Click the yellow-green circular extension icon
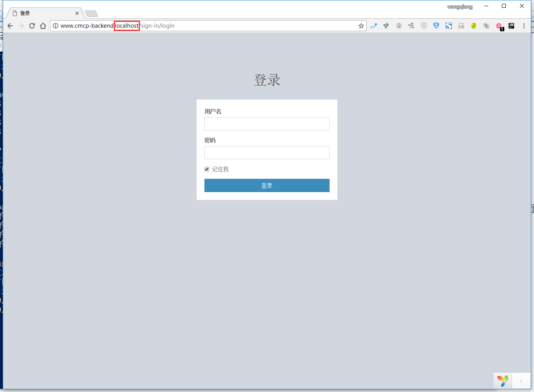The height and width of the screenshot is (392, 534). tap(474, 26)
